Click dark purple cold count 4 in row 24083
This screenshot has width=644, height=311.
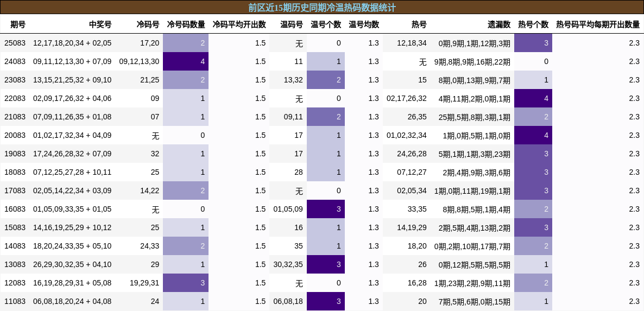coord(186,61)
